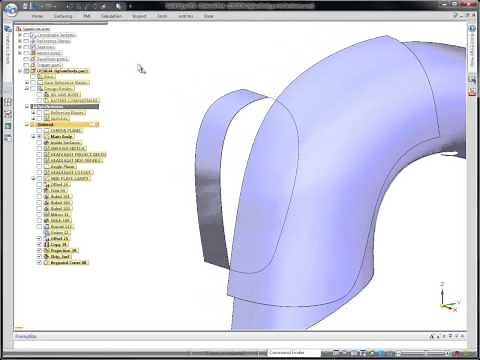
Task: Collapse the dark highlighted Synchronous section
Action: [27, 107]
